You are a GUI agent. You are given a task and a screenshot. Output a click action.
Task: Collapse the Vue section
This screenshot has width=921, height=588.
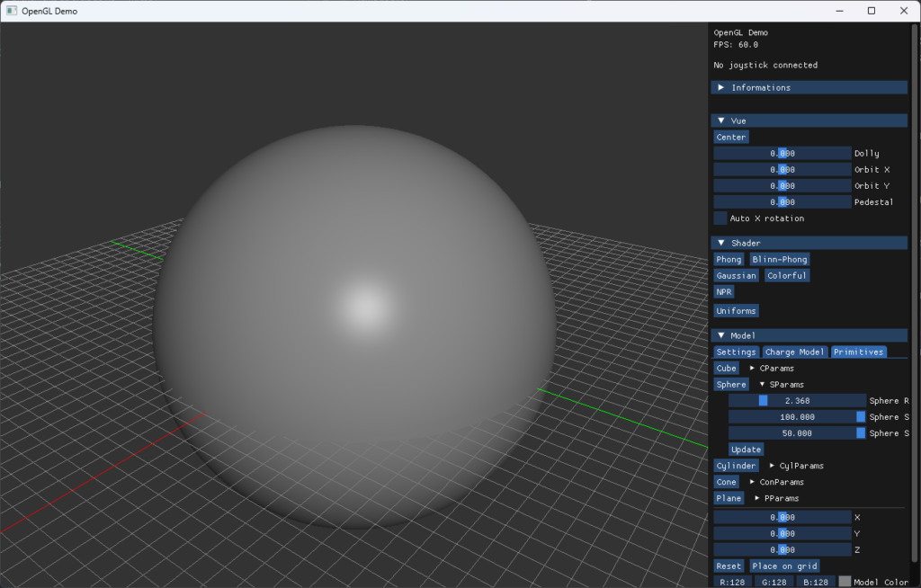coord(809,120)
